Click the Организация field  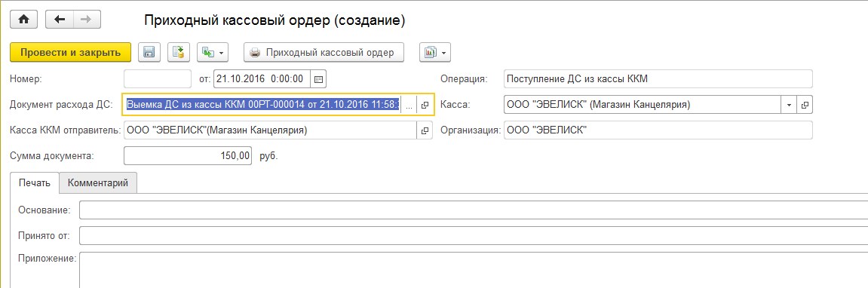click(x=658, y=130)
